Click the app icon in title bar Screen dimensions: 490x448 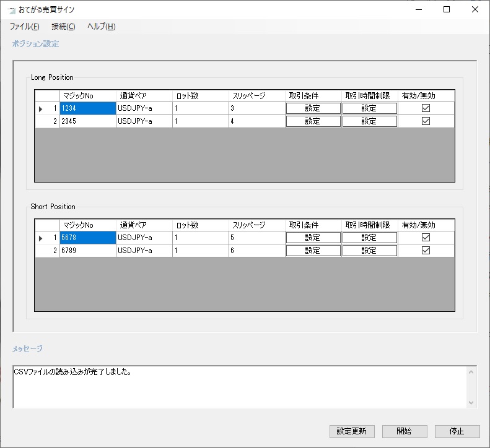[11, 10]
